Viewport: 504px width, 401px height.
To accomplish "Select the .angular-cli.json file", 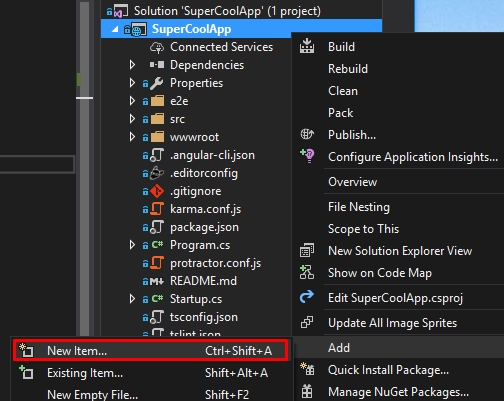I will pyautogui.click(x=212, y=155).
